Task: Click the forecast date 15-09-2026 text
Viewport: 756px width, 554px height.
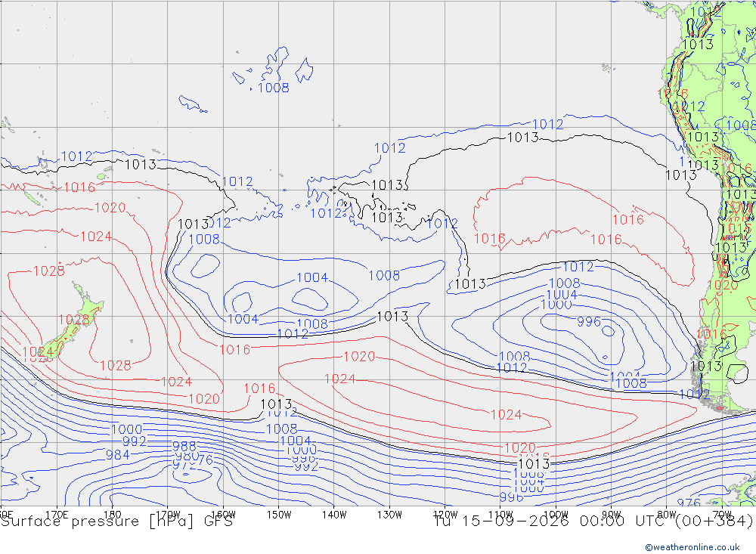Action: click(x=515, y=522)
